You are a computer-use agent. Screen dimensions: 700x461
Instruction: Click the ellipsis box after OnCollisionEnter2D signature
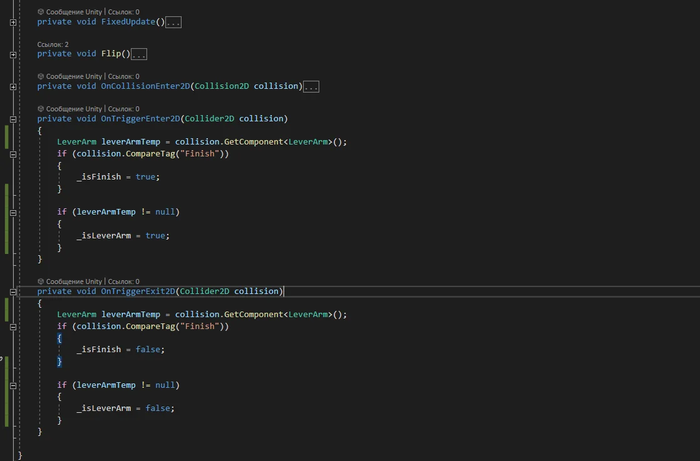pyautogui.click(x=310, y=87)
